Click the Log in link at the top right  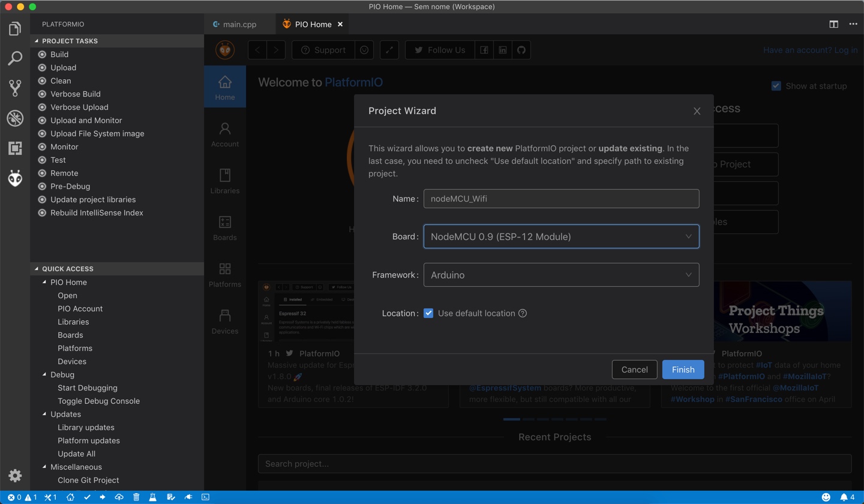[846, 50]
